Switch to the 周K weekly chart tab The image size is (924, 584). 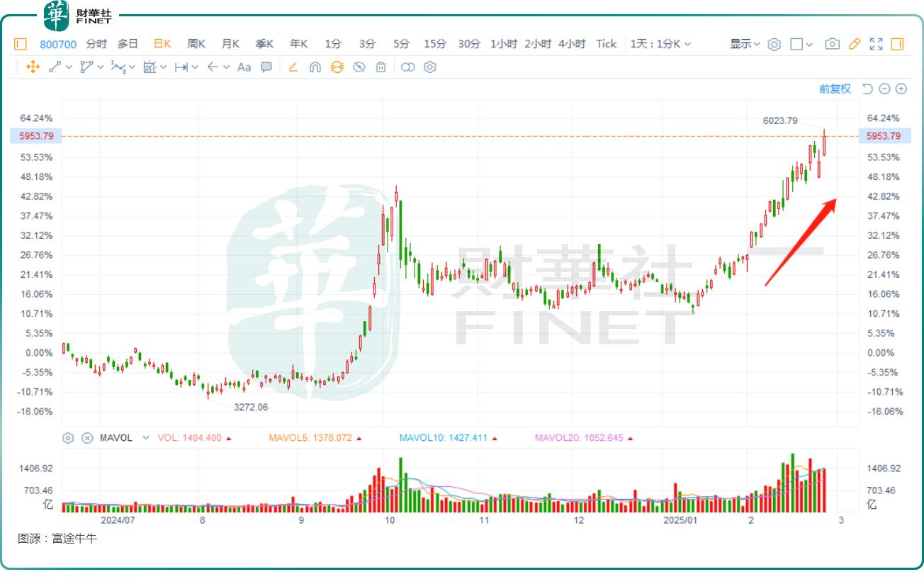(196, 43)
